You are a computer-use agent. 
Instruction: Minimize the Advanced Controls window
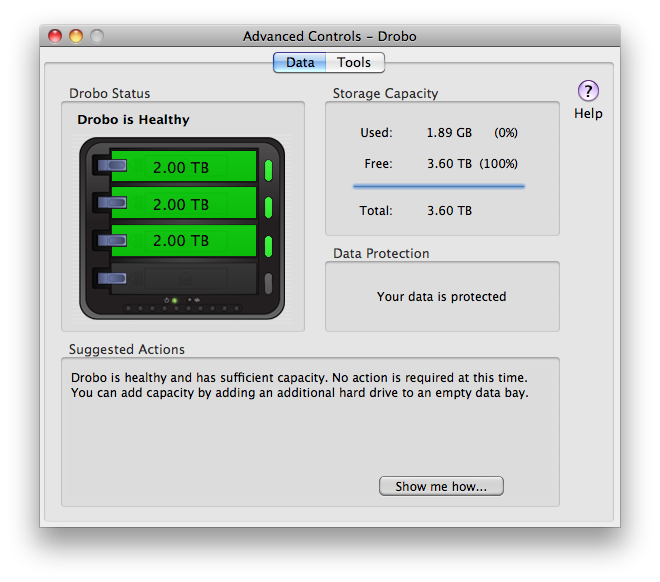point(76,36)
